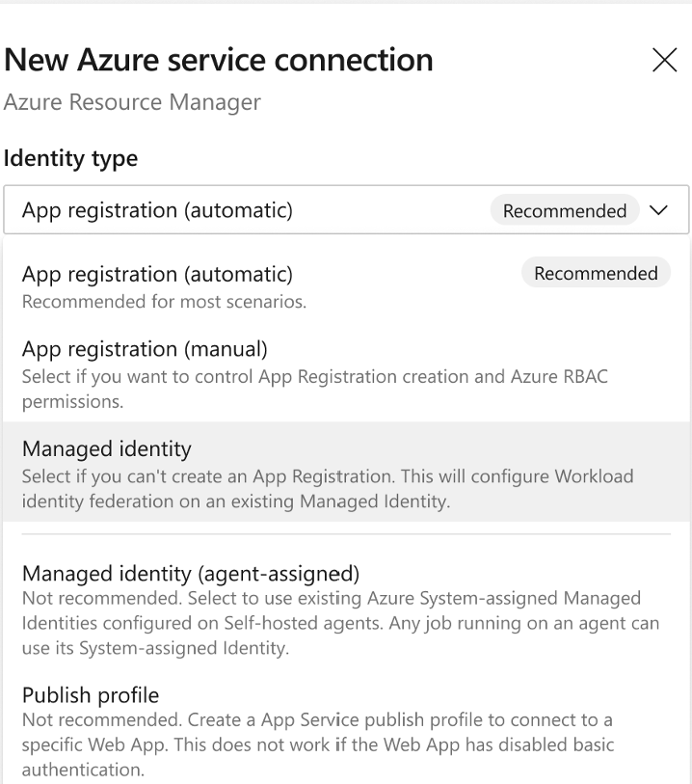Choose the Publish profile option
Screen dimensions: 692x784
(x=91, y=694)
